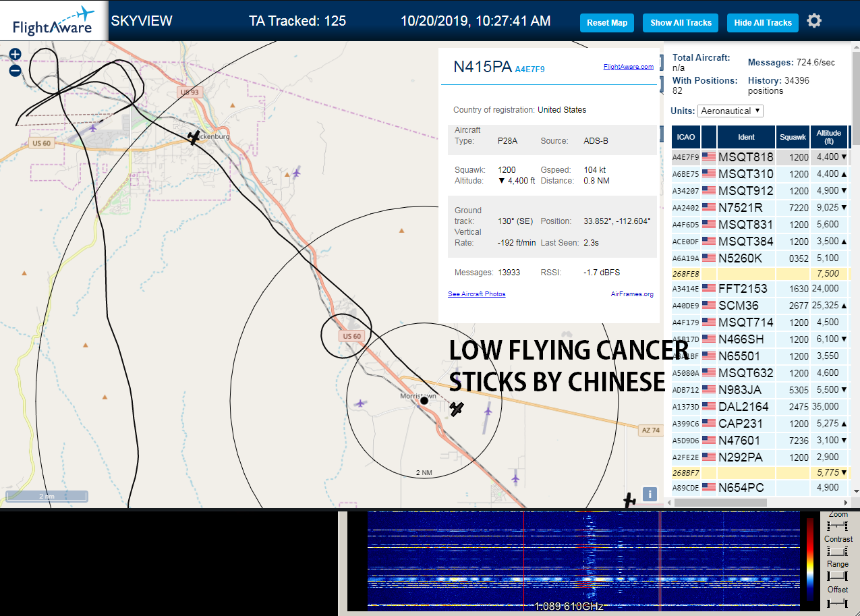
Task: Adjust the waterfall Range slider
Action: [837, 576]
